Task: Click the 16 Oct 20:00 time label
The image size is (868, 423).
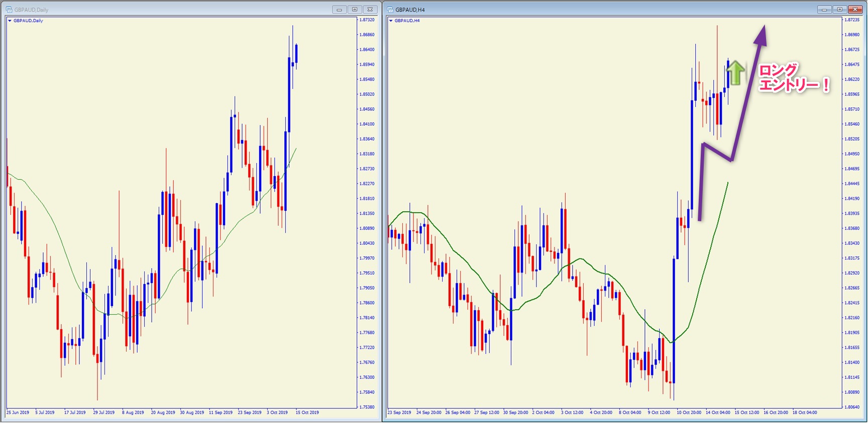Action: [x=776, y=412]
